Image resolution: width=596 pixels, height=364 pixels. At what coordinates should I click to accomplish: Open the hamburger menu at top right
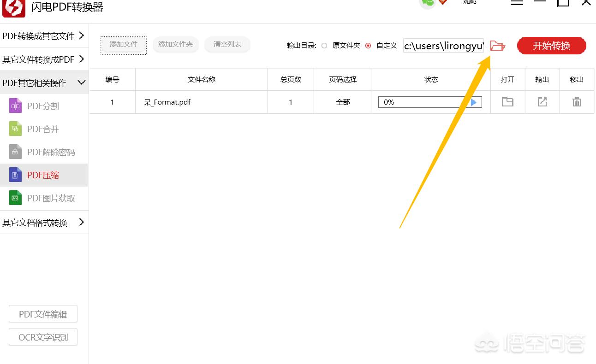(517, 3)
